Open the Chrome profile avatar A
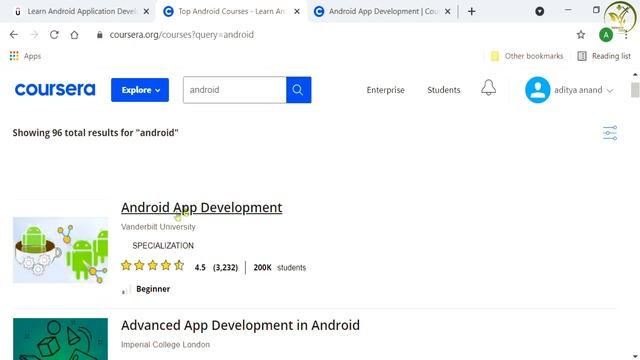640x360 pixels. pos(606,35)
